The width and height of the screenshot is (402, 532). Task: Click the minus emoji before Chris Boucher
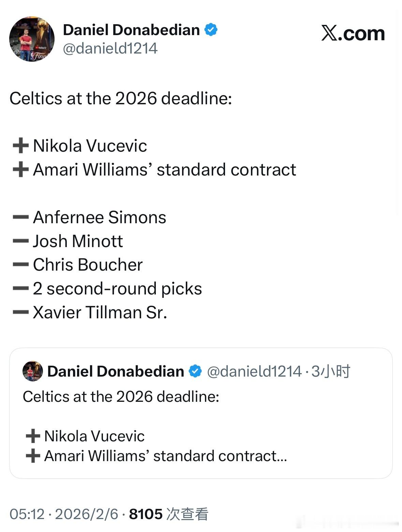point(20,265)
